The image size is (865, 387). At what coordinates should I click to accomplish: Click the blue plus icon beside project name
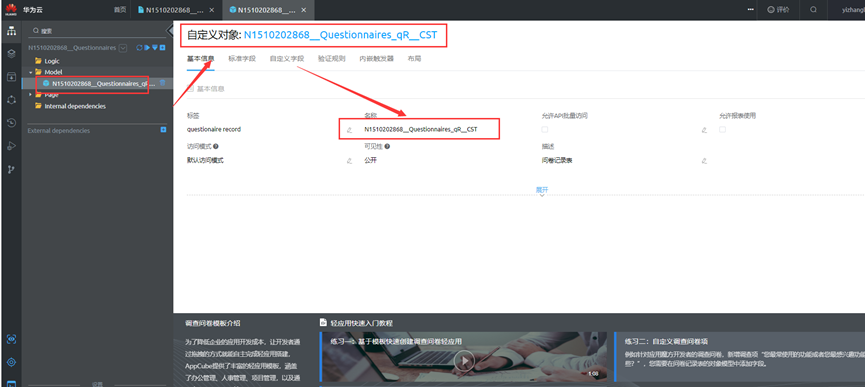pyautogui.click(x=163, y=48)
